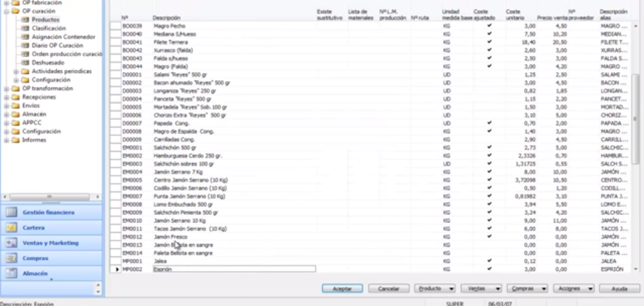Click the Orden producción curación icon
644x306 pixels.
[x=26, y=54]
